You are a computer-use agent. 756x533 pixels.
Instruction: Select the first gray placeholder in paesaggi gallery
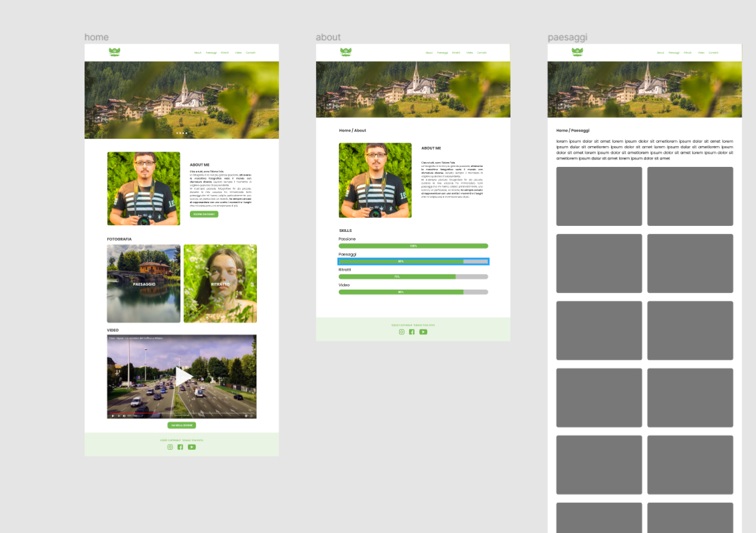599,196
